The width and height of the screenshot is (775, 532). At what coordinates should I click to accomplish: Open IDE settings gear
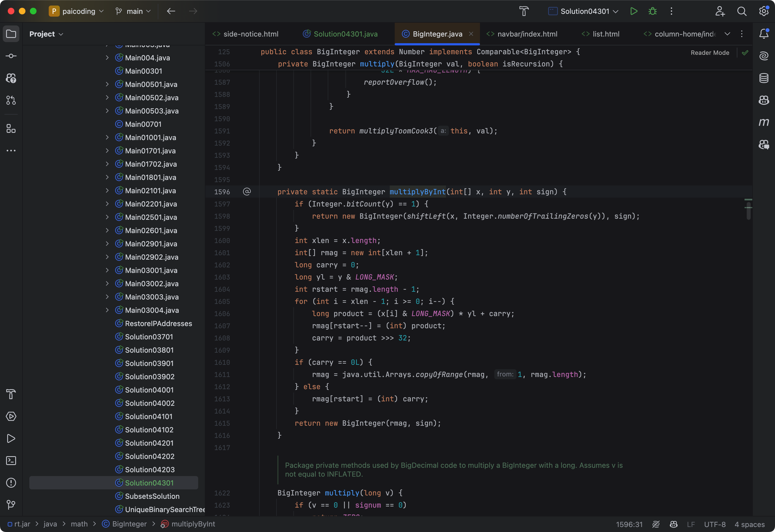[764, 11]
